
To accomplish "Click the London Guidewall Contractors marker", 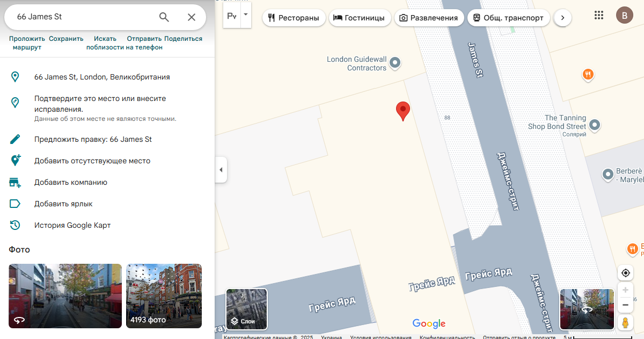I will [395, 63].
